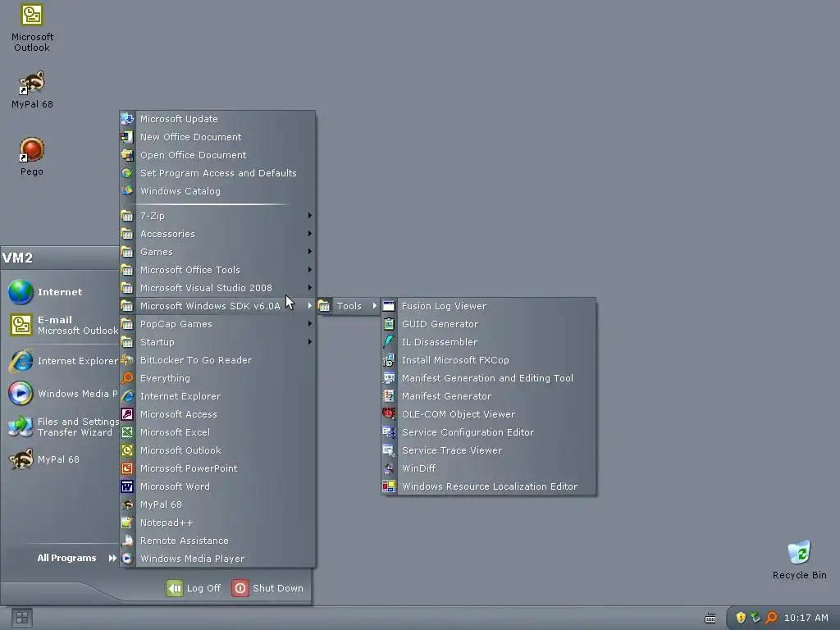This screenshot has height=630, width=840.
Task: Select Open Office Document entry
Action: point(217,155)
